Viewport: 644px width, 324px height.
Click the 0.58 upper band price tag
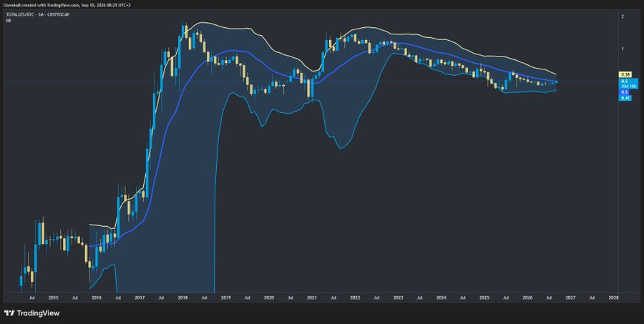click(626, 74)
